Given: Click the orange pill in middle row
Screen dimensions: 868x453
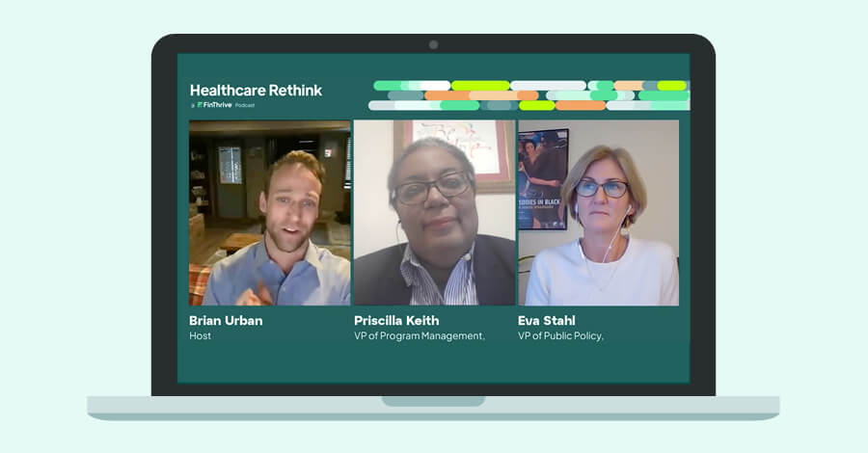Looking at the screenshot, I should coord(447,95).
